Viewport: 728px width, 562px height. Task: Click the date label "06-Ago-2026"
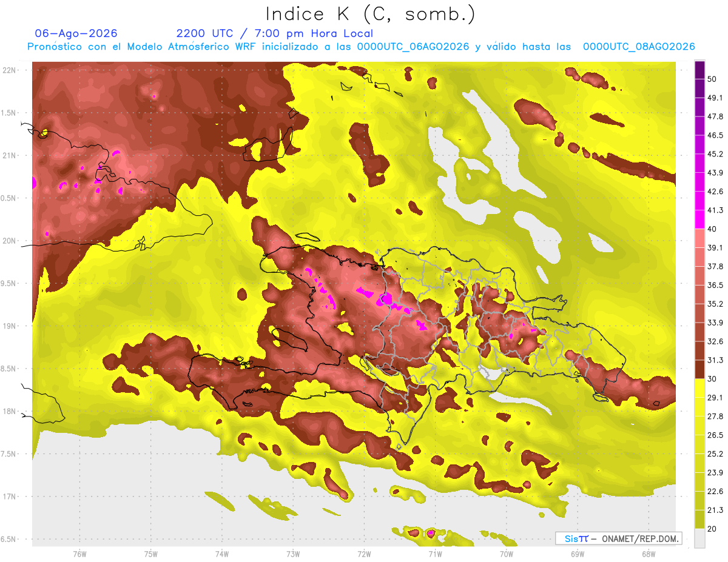[76, 33]
